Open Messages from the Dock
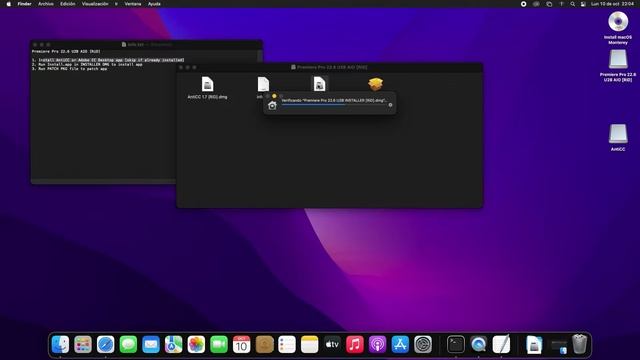Image resolution: width=640 pixels, height=360 pixels. pyautogui.click(x=128, y=344)
